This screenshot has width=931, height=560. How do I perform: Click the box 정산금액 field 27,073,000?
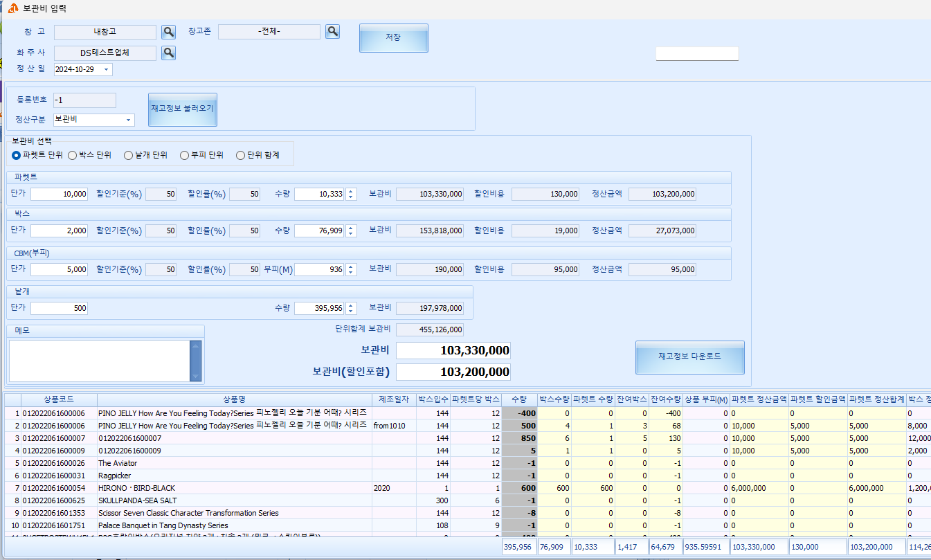[x=662, y=231]
